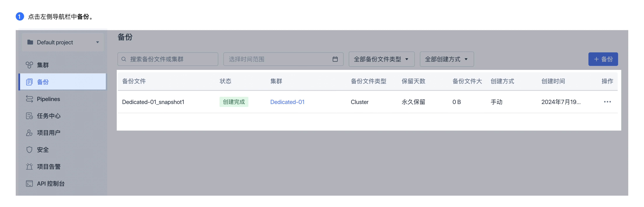
Task: Select 备份 in the left navigation
Action: (x=62, y=82)
